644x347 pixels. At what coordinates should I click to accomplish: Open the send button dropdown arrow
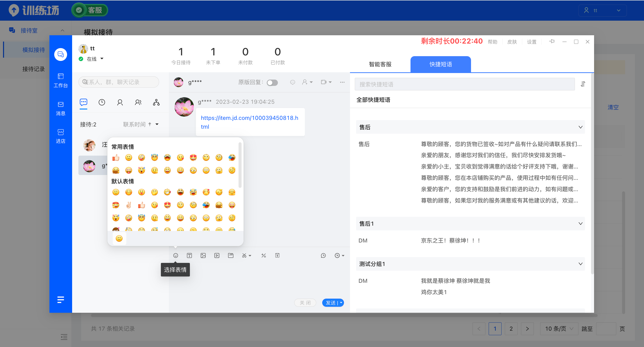[x=341, y=303]
